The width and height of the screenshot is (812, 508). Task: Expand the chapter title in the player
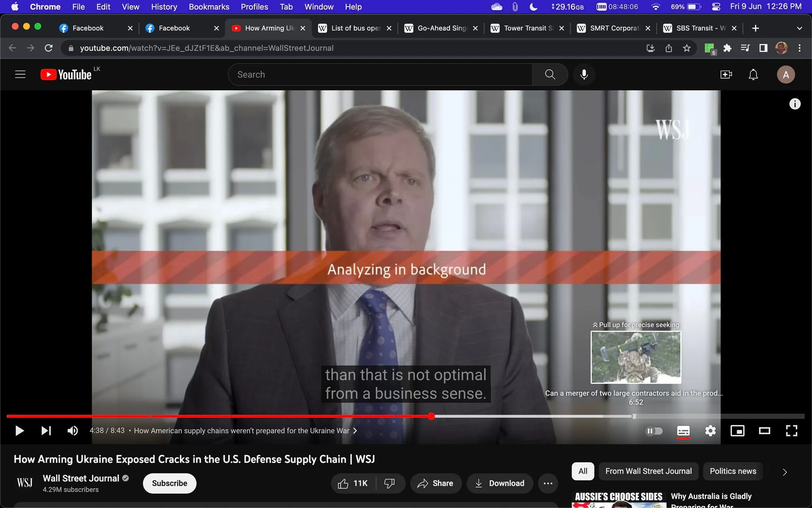pos(245,431)
